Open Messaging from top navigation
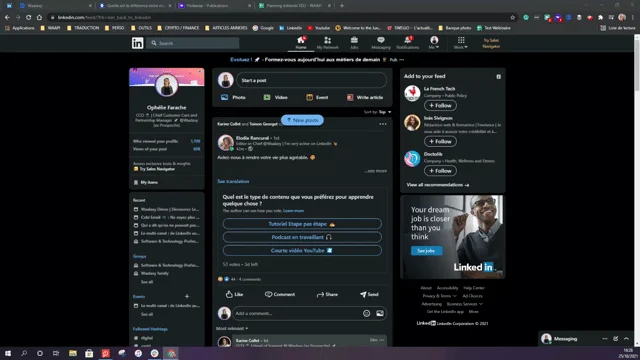This screenshot has height=360, width=640. pyautogui.click(x=380, y=43)
